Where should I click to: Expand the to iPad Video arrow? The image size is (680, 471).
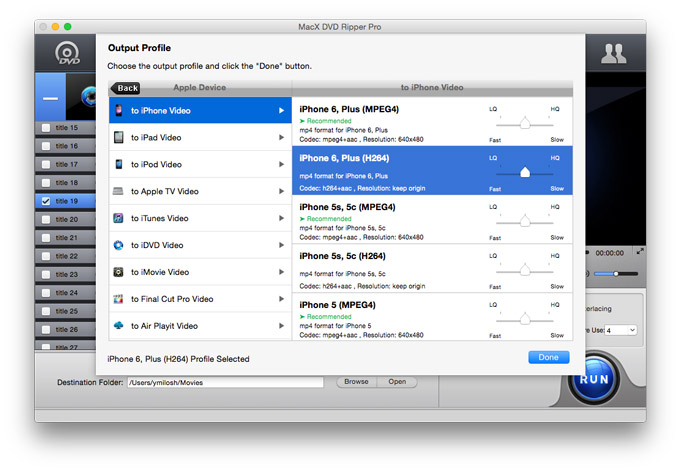281,137
